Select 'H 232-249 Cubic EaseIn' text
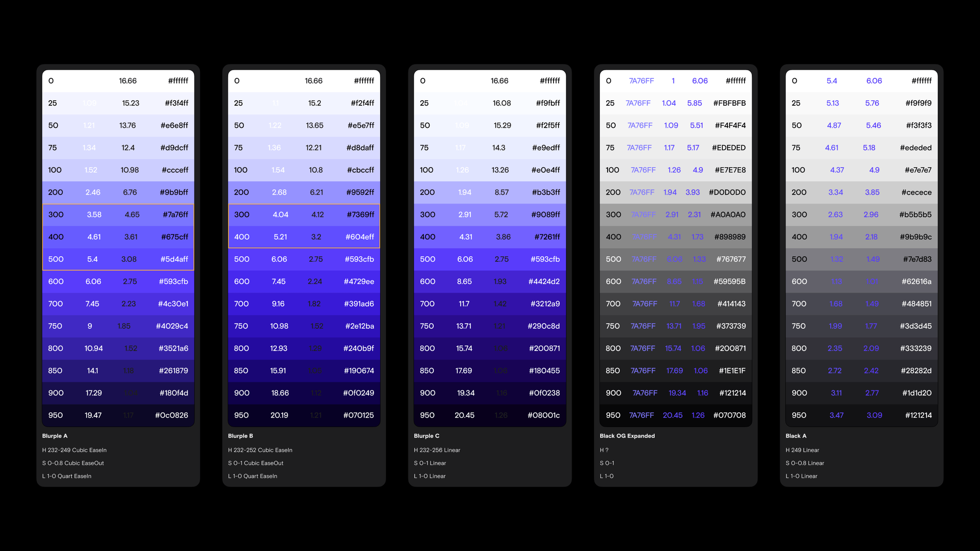 pyautogui.click(x=74, y=450)
